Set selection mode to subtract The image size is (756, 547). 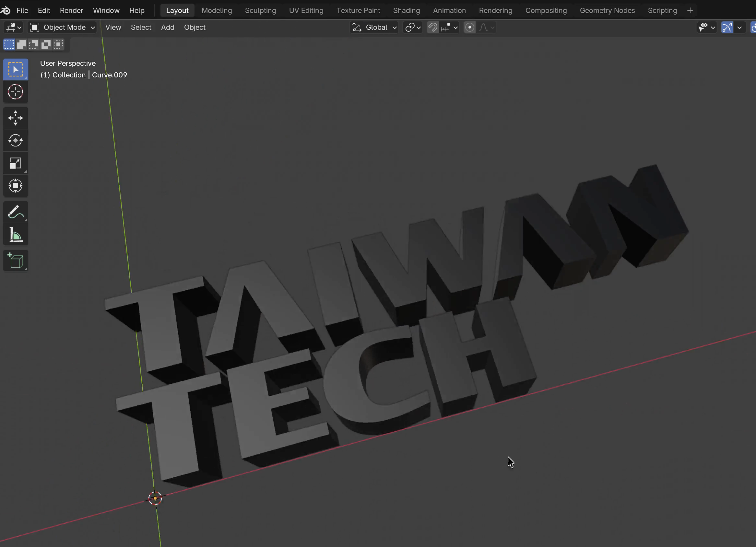[34, 44]
